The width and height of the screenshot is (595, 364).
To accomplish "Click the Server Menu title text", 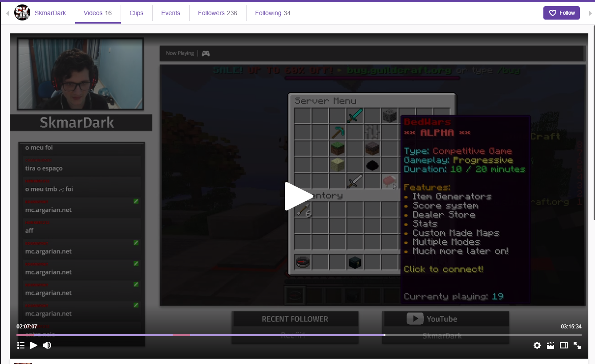I will 325,101.
